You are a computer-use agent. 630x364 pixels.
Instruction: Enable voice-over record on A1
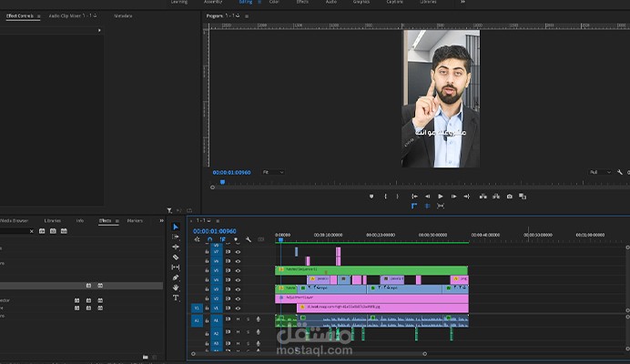point(258,319)
